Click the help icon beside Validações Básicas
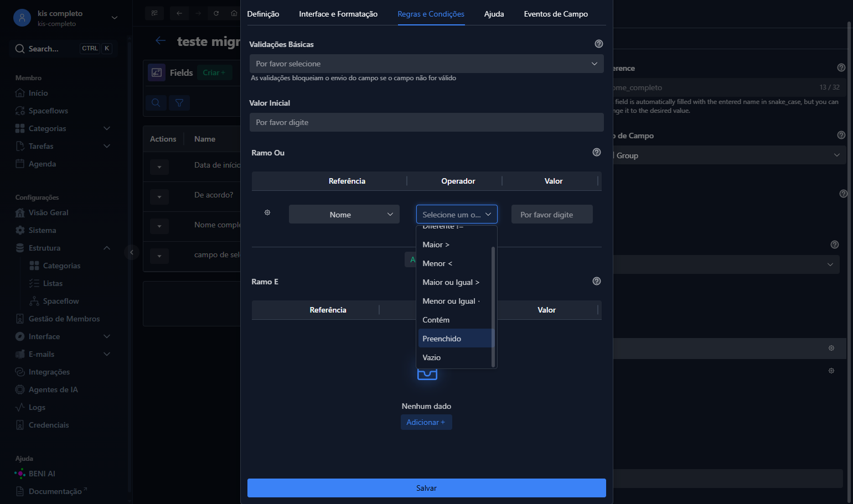This screenshot has width=853, height=504. (598, 44)
